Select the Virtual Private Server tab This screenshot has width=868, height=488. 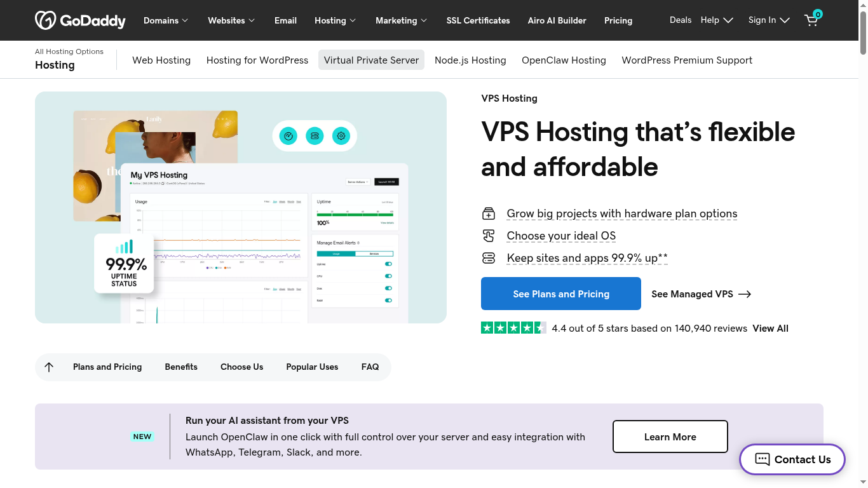pos(371,60)
